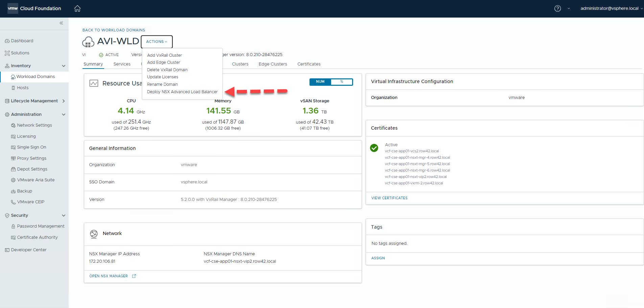Click the VMware CEIP phone icon
This screenshot has height=308, width=644.
point(13,202)
